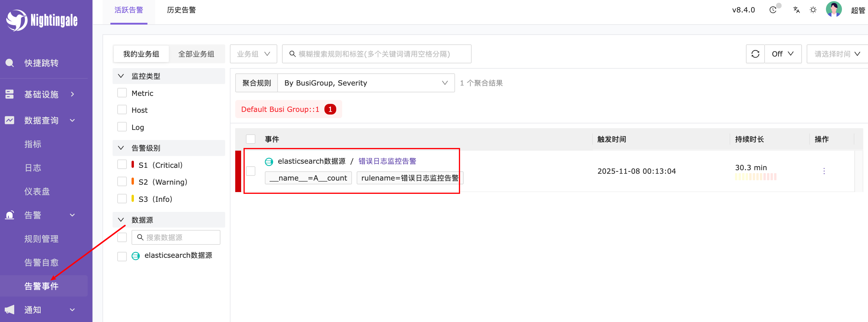This screenshot has height=322, width=868.
Task: Toggle the light/dark theme sun icon
Action: tap(813, 10)
